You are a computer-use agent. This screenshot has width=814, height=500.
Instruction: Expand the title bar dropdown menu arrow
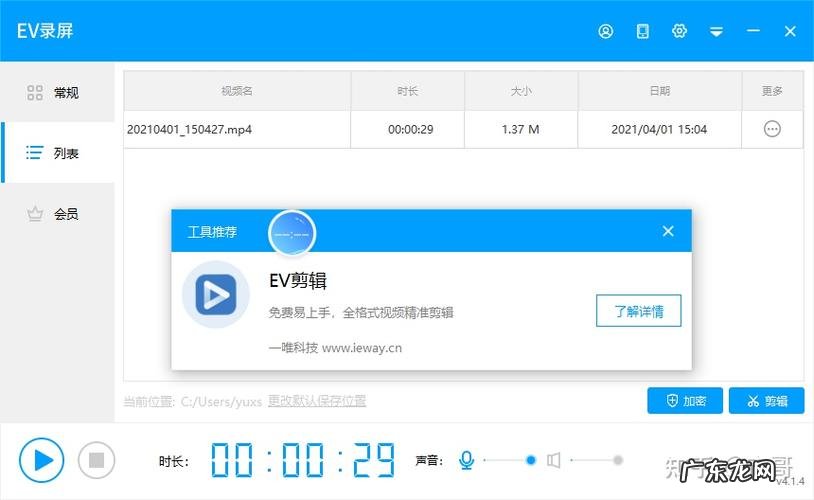716,31
